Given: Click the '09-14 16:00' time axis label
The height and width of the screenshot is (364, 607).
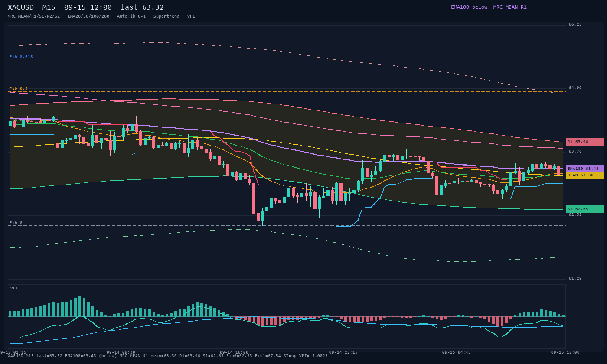Looking at the screenshot, I should pos(234,352).
